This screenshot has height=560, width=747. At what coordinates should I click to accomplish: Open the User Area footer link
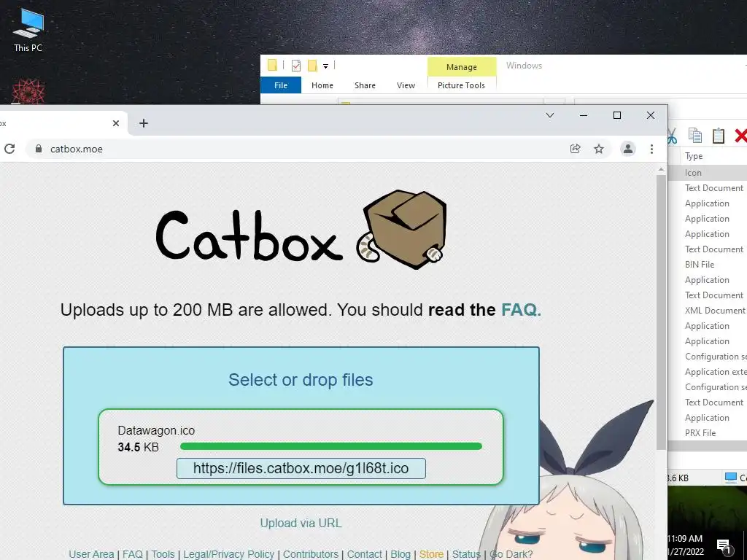tap(91, 554)
